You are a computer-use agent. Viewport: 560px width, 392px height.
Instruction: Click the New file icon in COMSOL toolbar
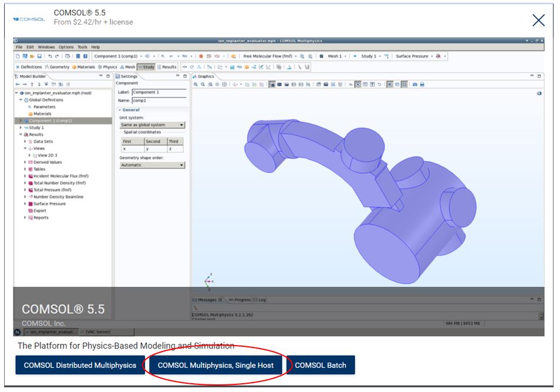click(18, 56)
